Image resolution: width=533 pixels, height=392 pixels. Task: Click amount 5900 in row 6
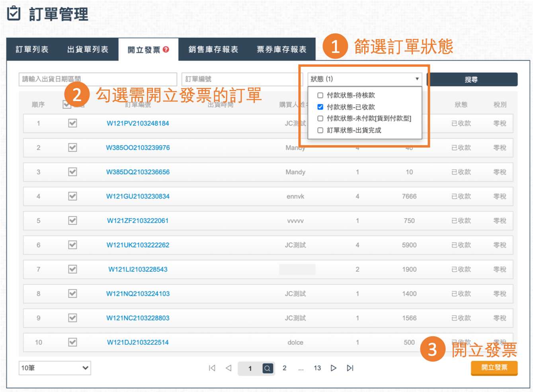(x=409, y=245)
